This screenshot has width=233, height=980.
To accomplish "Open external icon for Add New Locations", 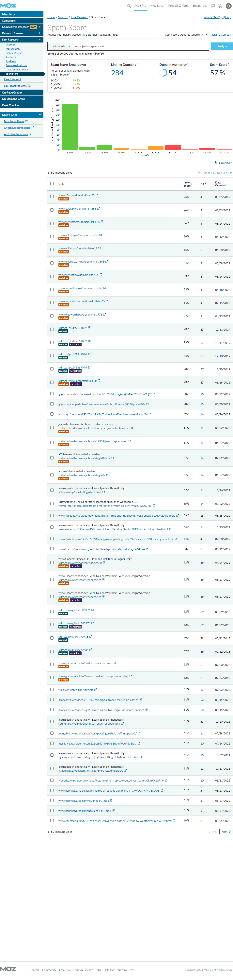I will pos(30,134).
